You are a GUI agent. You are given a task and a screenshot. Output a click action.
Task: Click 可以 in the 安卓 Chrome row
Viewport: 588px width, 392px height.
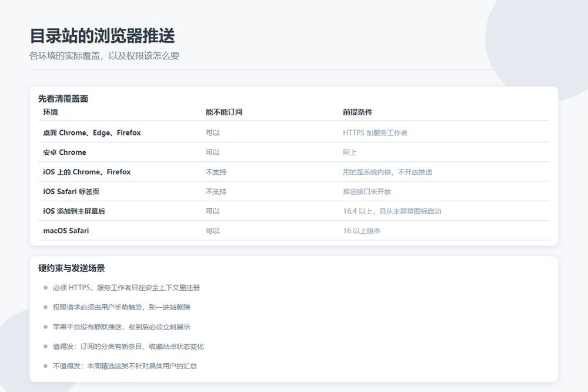coord(213,152)
